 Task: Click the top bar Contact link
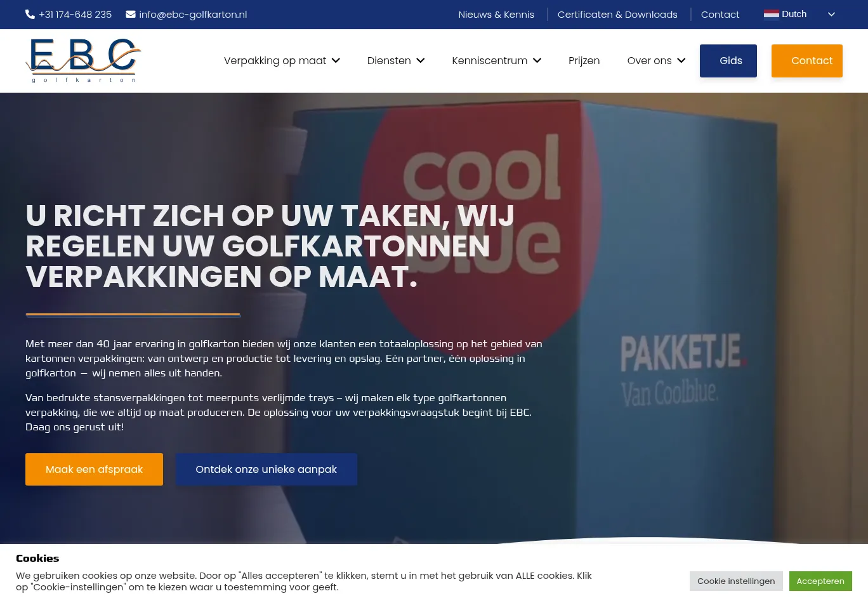coord(720,14)
